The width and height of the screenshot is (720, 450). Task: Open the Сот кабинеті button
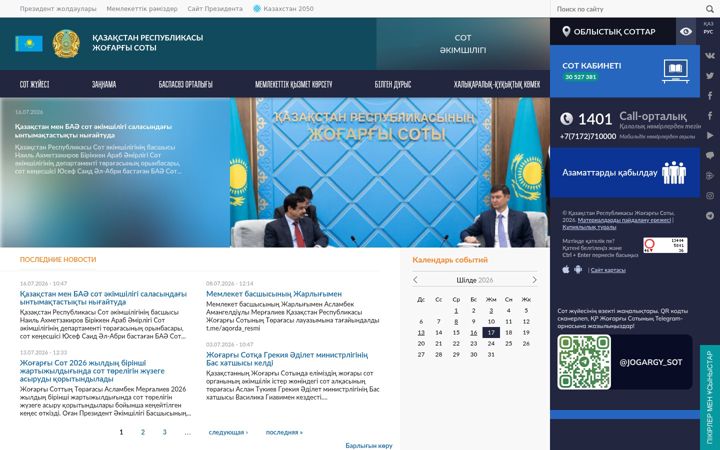click(x=625, y=71)
